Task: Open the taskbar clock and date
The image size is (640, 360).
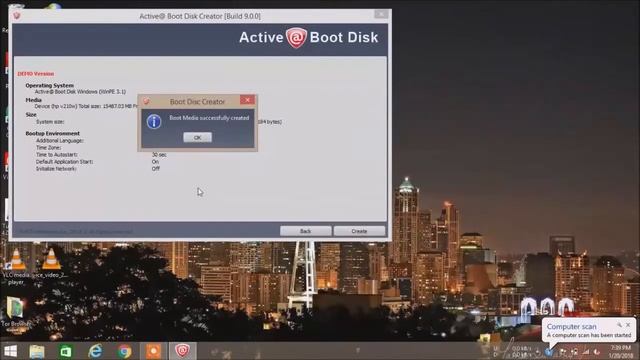Action: [621, 351]
